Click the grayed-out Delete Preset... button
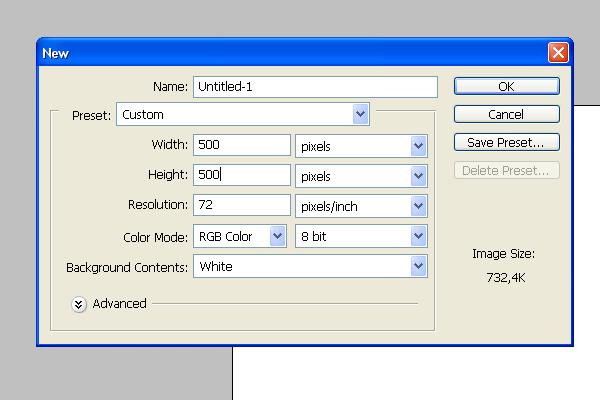The width and height of the screenshot is (600, 400). click(506, 171)
